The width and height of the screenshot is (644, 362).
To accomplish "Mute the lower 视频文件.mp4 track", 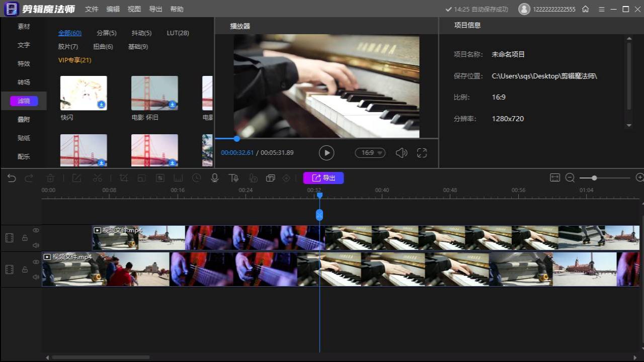I will click(x=36, y=277).
